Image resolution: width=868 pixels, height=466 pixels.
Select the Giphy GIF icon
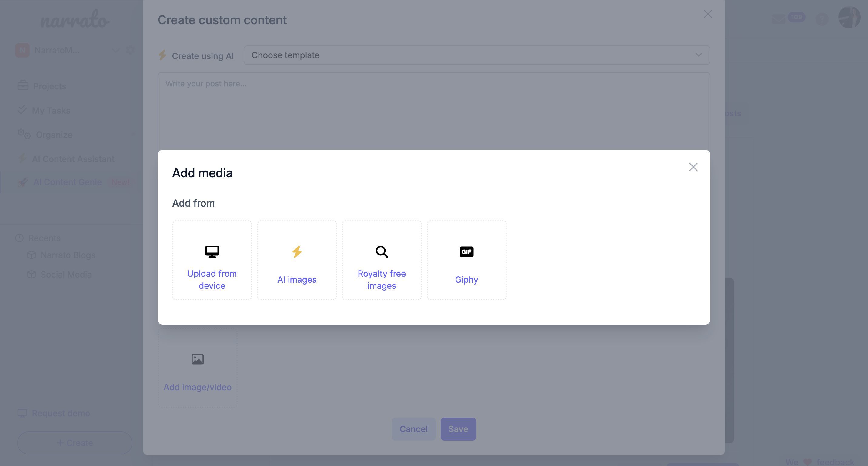point(467,252)
